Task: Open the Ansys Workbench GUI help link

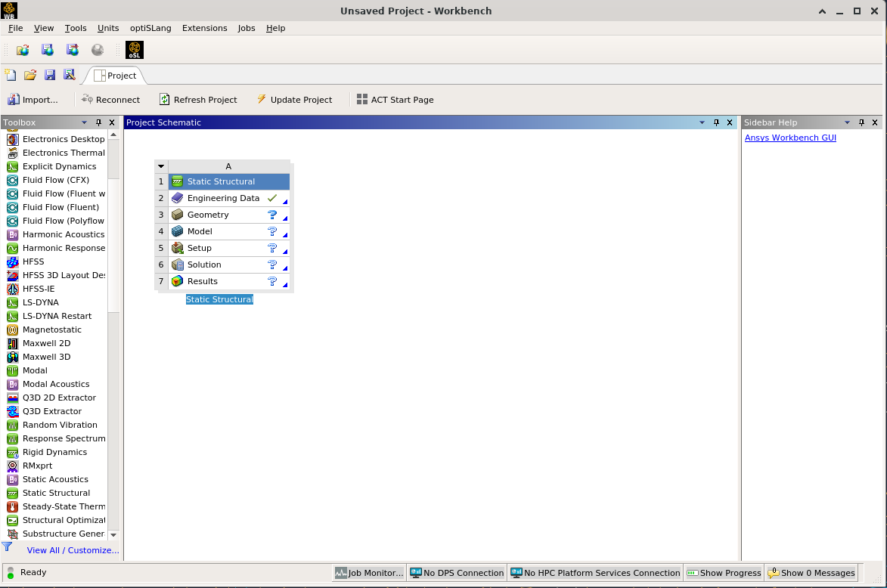Action: pos(790,138)
